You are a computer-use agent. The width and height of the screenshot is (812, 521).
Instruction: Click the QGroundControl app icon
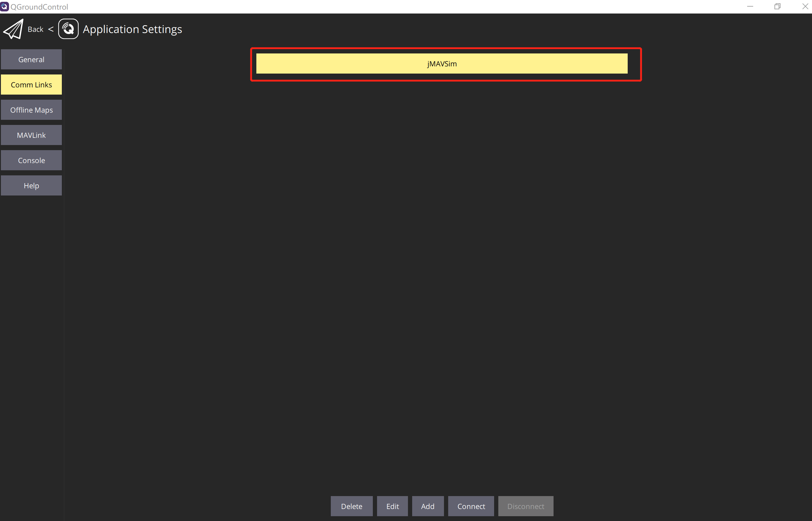coord(5,7)
